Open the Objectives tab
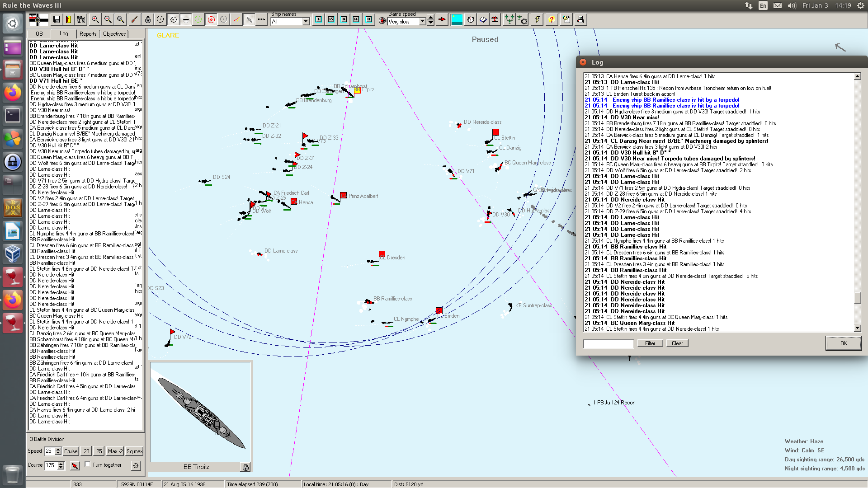 114,34
